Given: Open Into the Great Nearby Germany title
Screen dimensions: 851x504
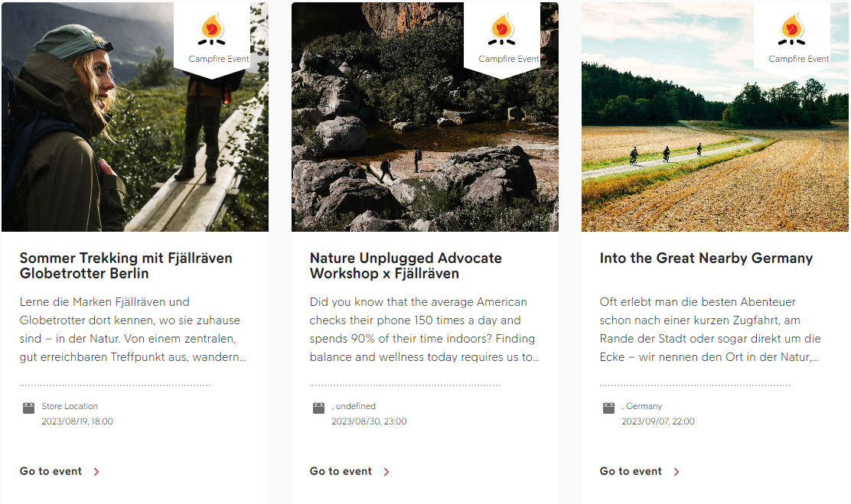Looking at the screenshot, I should point(706,259).
